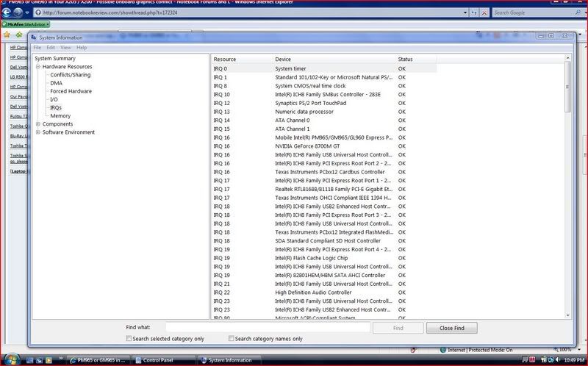Image resolution: width=588 pixels, height=366 pixels.
Task: Select IRQ 0 System timer row
Action: click(x=324, y=68)
